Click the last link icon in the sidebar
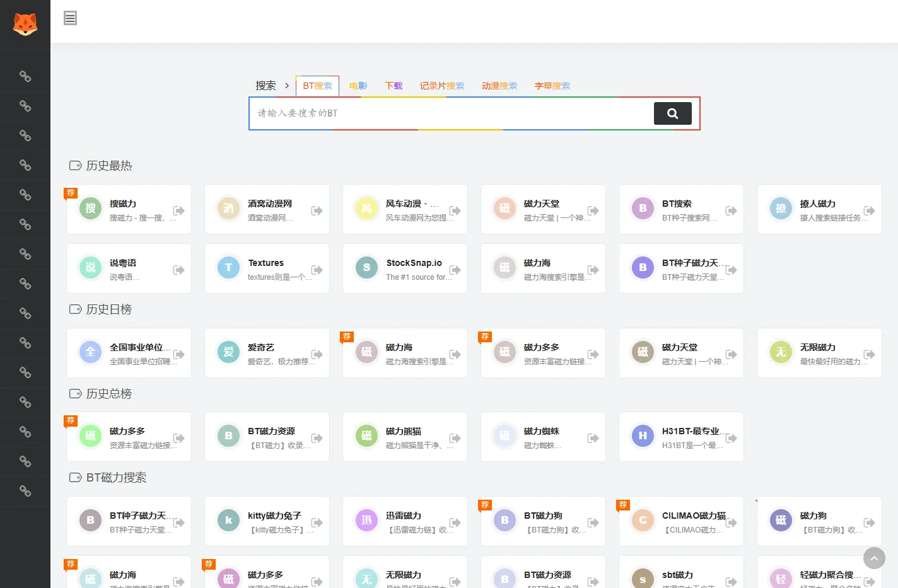The height and width of the screenshot is (588, 898). [25, 491]
